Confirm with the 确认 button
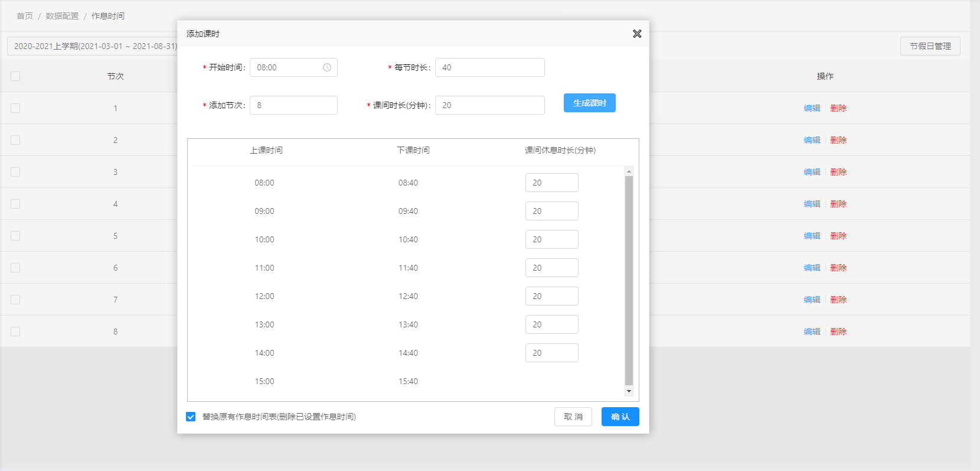Screen dimensions: 980x471 tap(620, 417)
